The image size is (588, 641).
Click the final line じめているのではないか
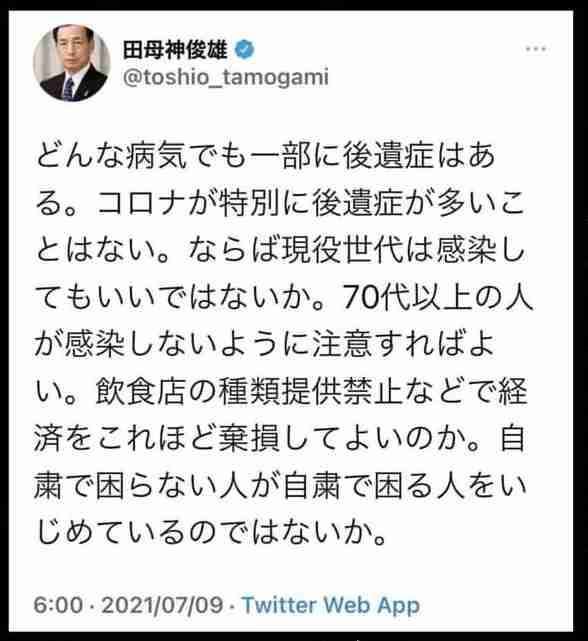(x=211, y=533)
